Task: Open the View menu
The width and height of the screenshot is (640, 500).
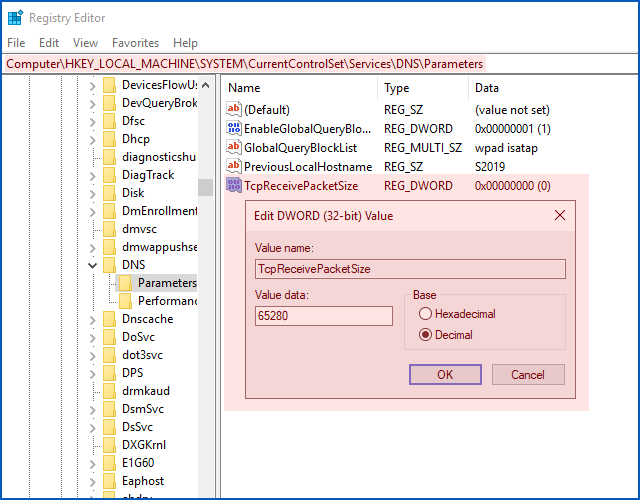Action: [85, 42]
